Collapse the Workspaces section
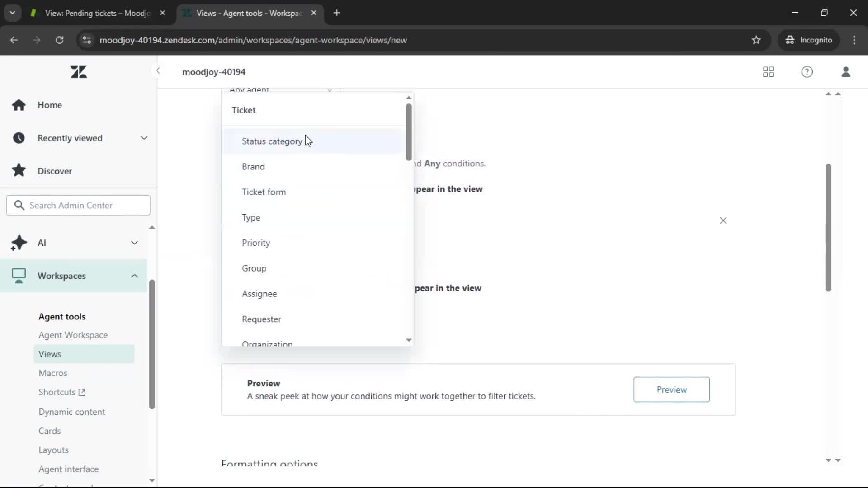The image size is (868, 488). [x=134, y=276]
